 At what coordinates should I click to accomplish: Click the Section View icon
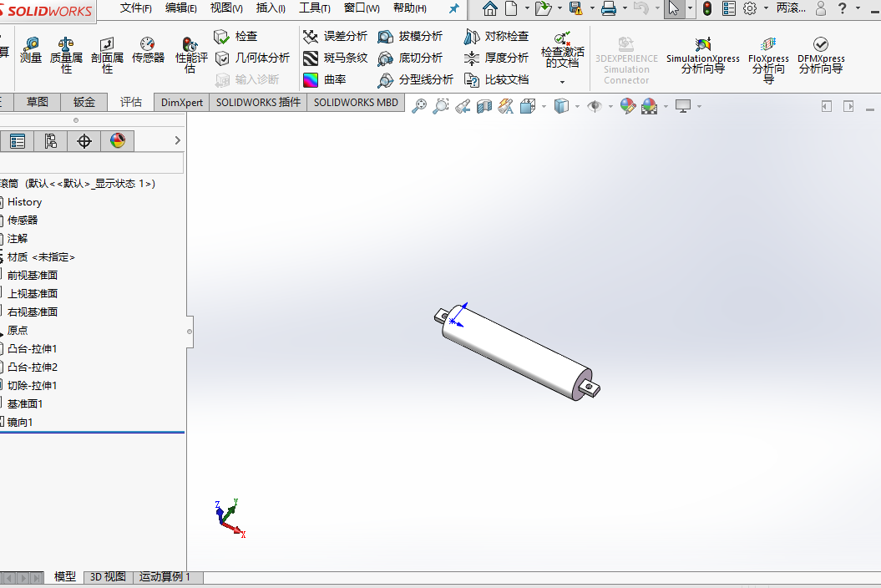pos(484,106)
